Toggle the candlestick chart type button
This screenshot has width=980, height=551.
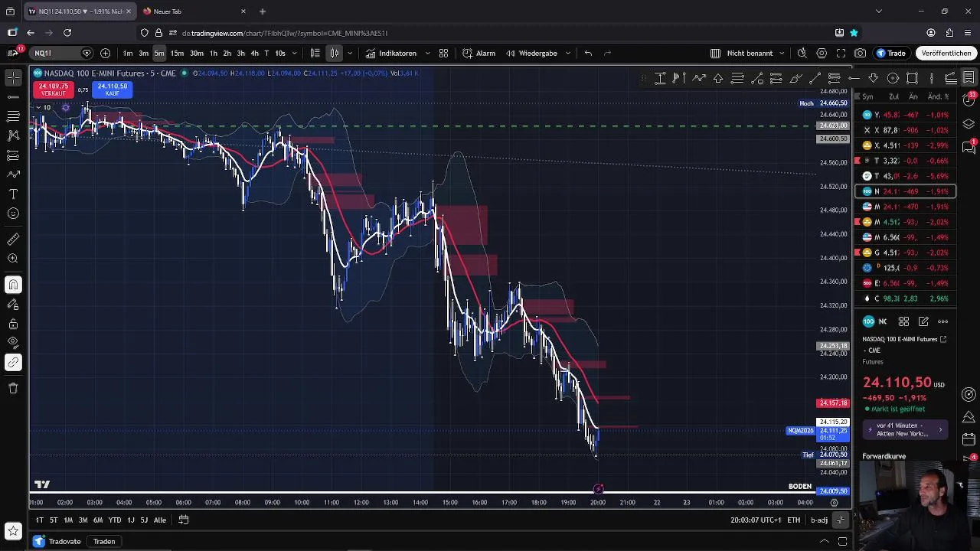point(335,53)
